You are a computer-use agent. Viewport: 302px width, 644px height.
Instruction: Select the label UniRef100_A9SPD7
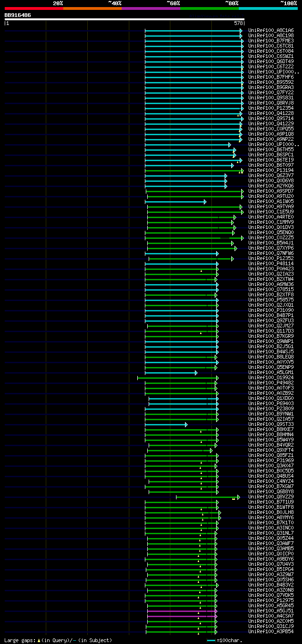[271, 191]
